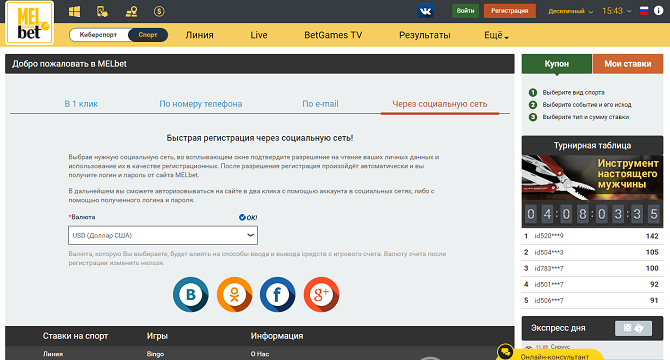Switch toggle to Спорт

148,35
